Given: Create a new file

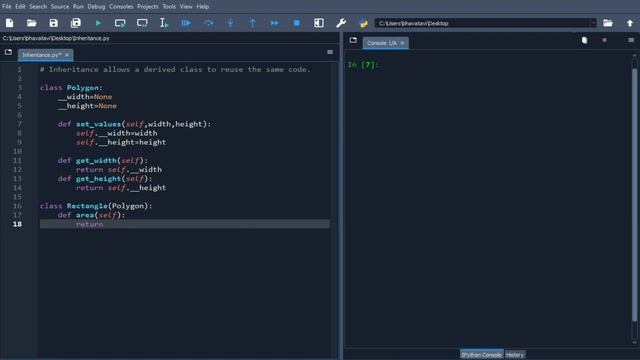Looking at the screenshot, I should (9, 23).
